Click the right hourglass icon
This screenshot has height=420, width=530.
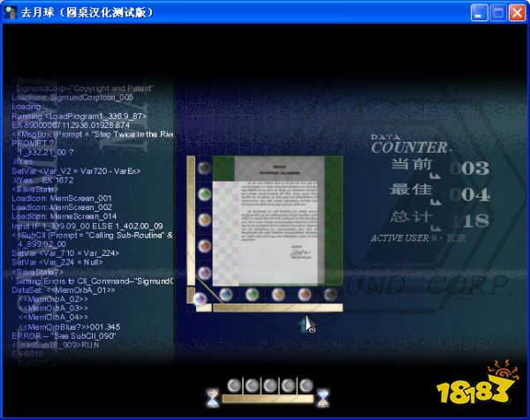tap(323, 397)
